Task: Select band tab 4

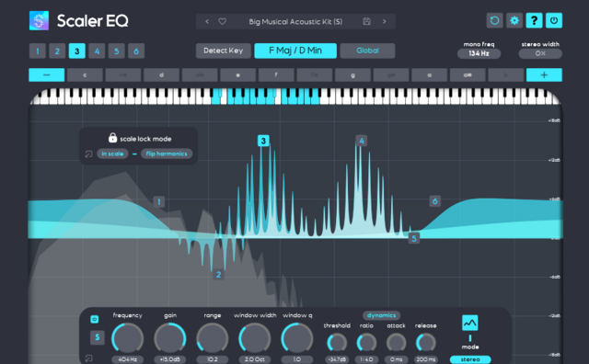Action: (x=97, y=51)
